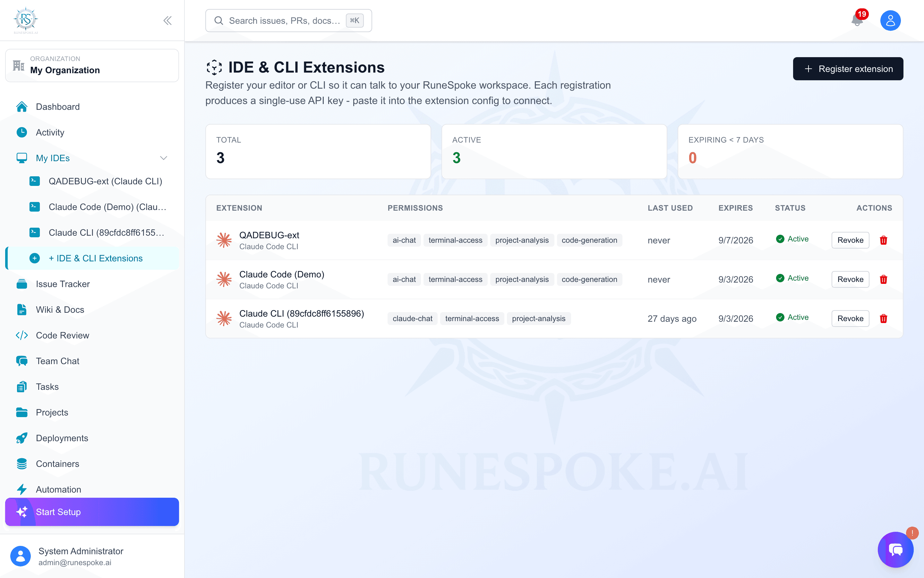Open My IDEs menu item
Image resolution: width=924 pixels, height=578 pixels.
point(92,158)
